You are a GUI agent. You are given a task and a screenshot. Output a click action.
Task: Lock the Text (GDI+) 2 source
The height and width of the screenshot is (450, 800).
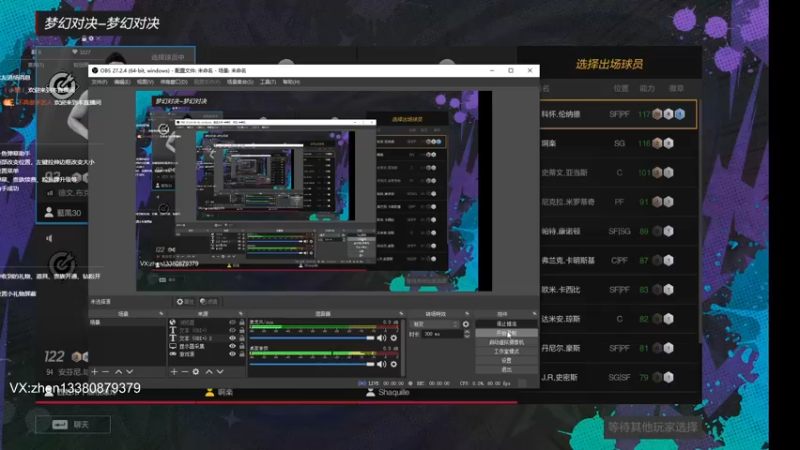click(242, 338)
